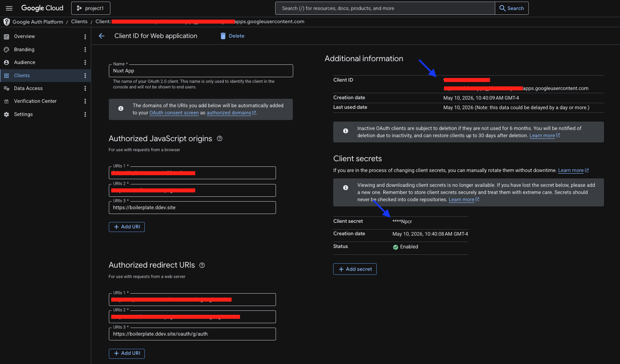Open more options for Overview
The height and width of the screenshot is (364, 620).
85,37
